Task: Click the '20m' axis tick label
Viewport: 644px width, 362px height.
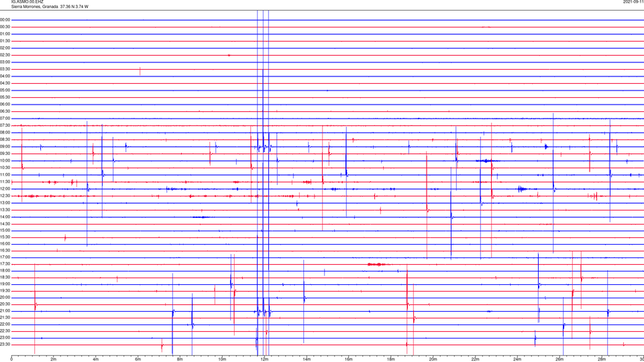Action: [x=433, y=359]
